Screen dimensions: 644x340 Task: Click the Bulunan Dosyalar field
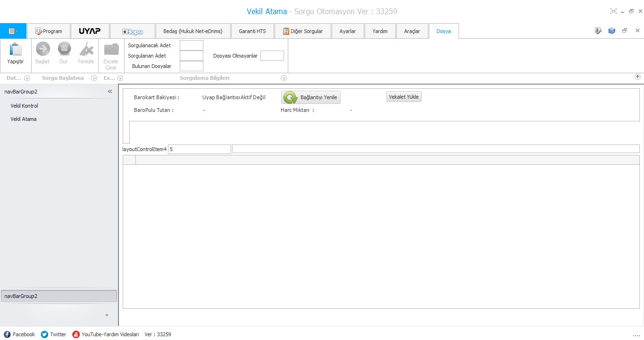coord(192,66)
